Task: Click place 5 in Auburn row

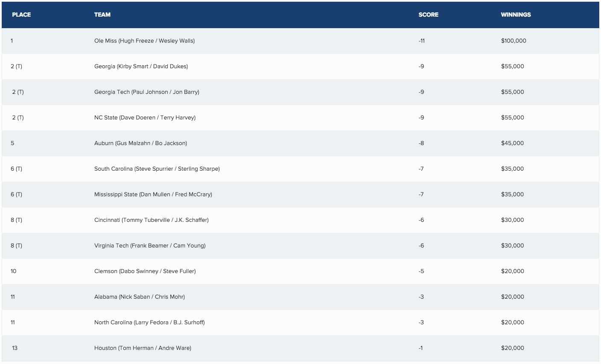Action: [12, 143]
